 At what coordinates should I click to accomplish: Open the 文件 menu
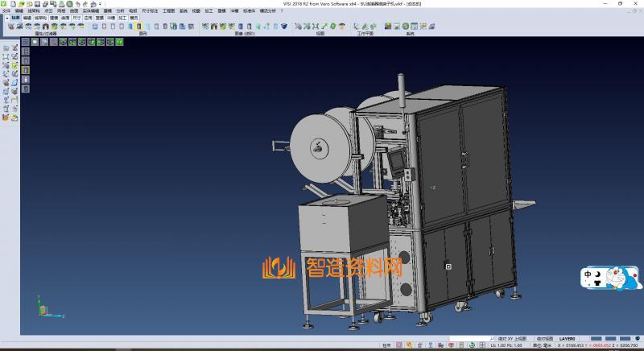6,11
